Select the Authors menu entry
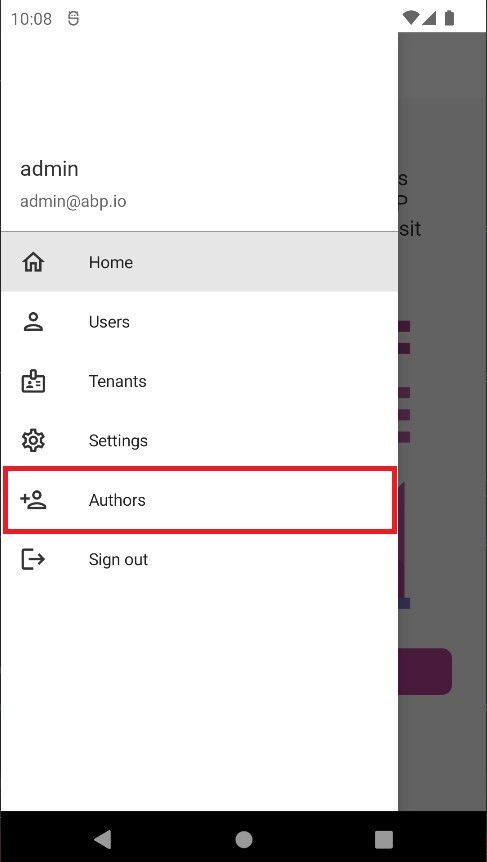Image resolution: width=487 pixels, height=862 pixels. [199, 500]
